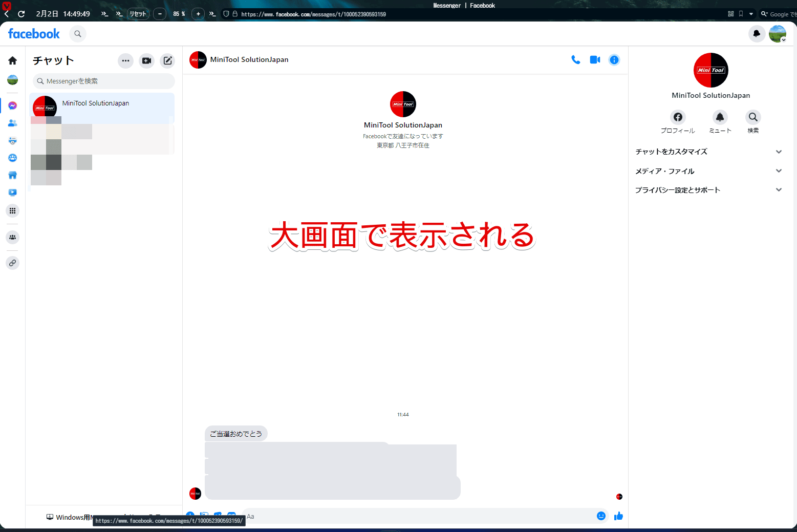Screen dimensions: 797x532
Task: Click shield tracker blocker icon
Action: (x=226, y=14)
